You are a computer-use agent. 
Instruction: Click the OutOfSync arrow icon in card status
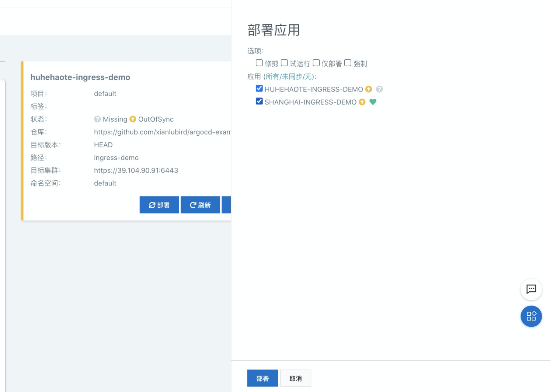tap(133, 119)
